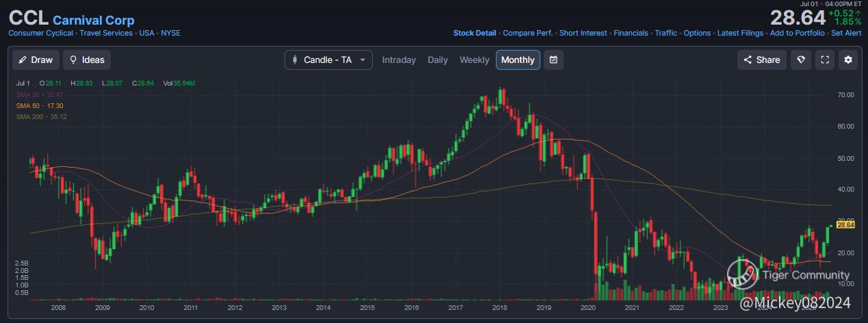Open the Short Interest link
The width and height of the screenshot is (868, 323).
tap(583, 33)
